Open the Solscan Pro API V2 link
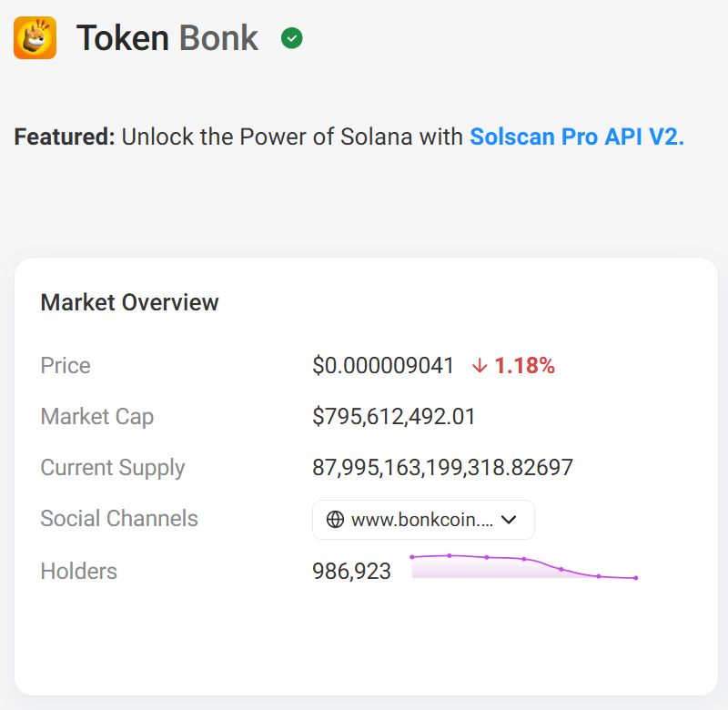Image resolution: width=728 pixels, height=710 pixels. (576, 137)
